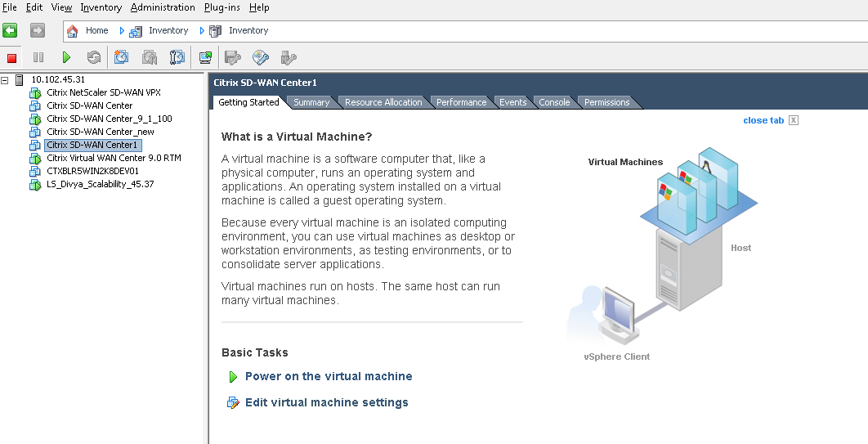
Task: Select Citrix NetScaler SD-WAN VPX label
Action: pyautogui.click(x=104, y=92)
